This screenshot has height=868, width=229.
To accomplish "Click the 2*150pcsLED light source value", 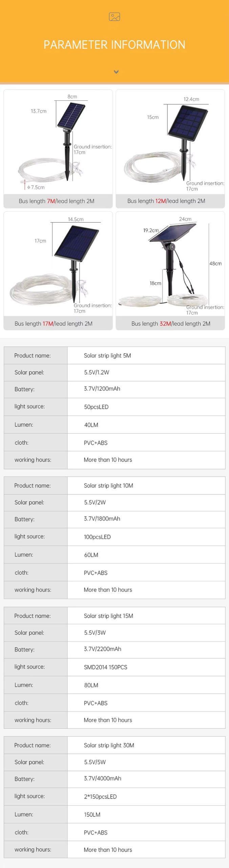I will [100, 796].
